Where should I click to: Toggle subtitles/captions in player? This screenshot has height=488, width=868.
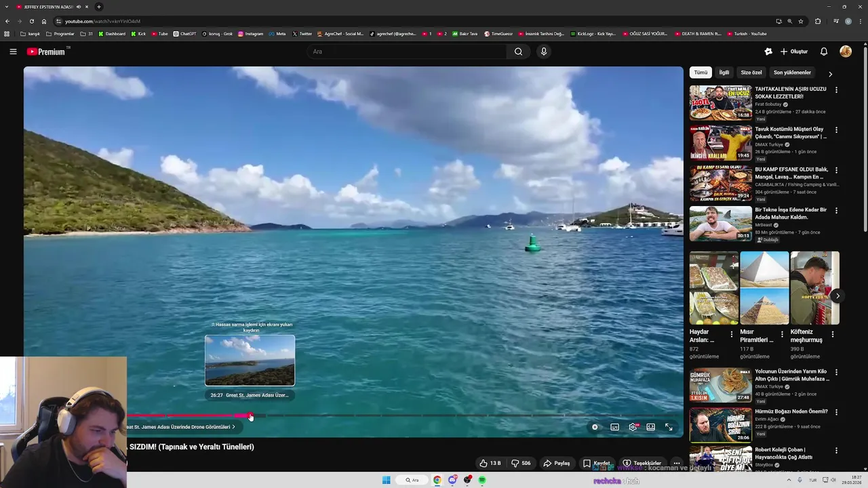(614, 427)
